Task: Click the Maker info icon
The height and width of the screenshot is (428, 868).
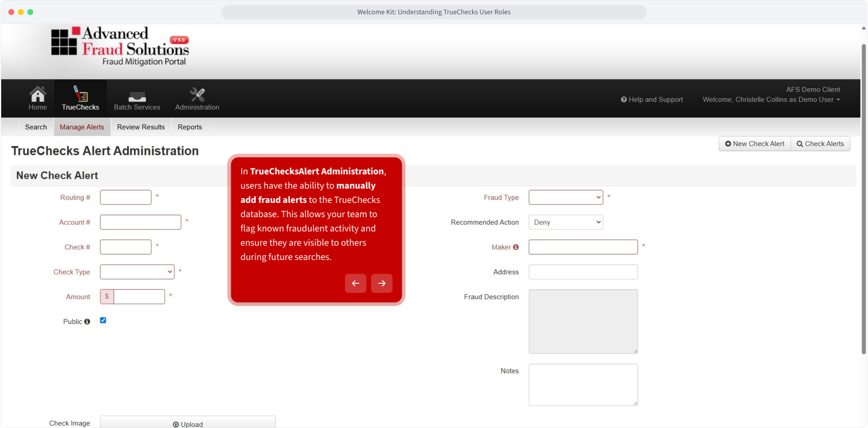Action: click(516, 247)
